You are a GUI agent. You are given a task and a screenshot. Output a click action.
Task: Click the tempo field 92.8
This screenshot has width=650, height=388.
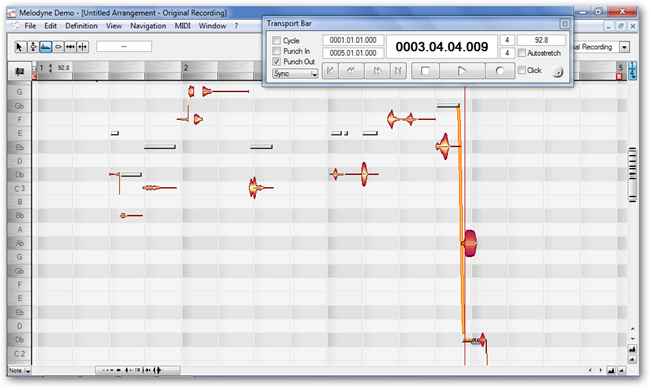[x=541, y=40]
